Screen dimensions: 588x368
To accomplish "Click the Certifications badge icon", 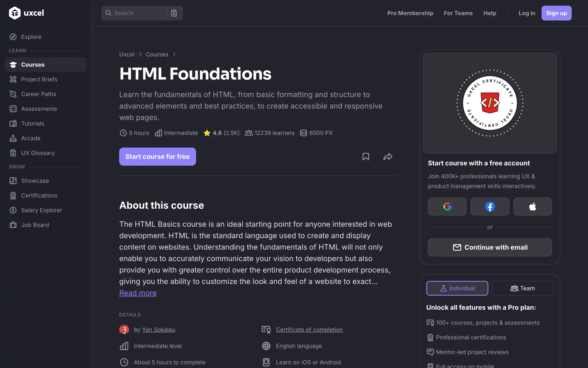I will tap(13, 195).
